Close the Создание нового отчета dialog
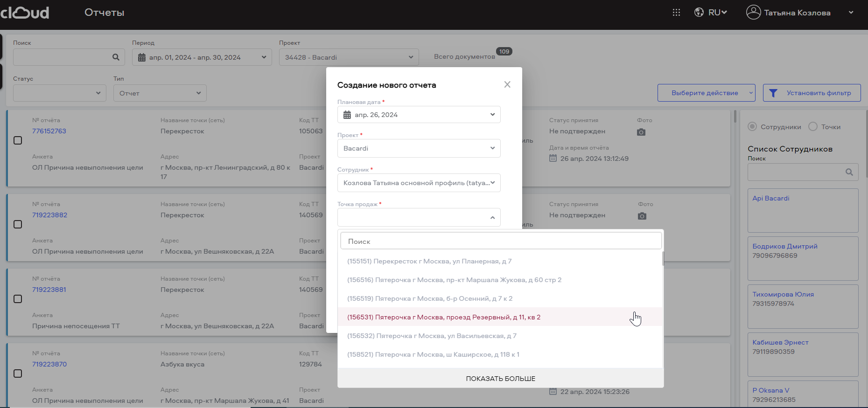 point(507,84)
